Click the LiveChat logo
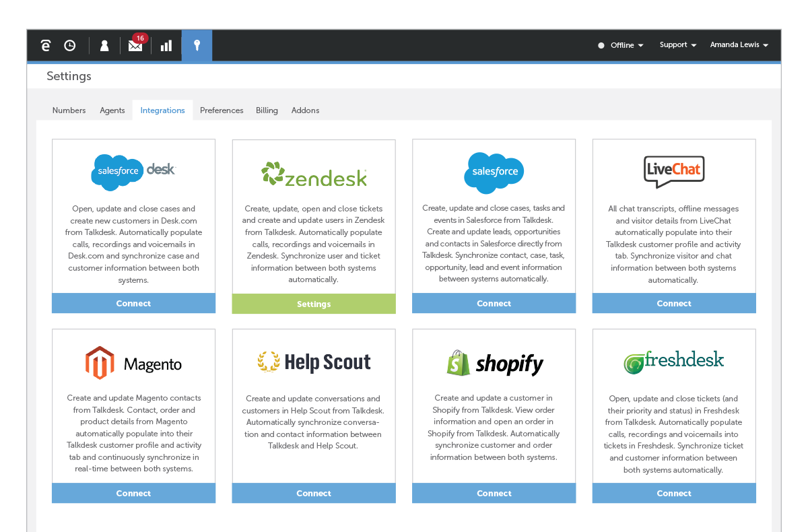This screenshot has height=532, width=808. tap(674, 172)
